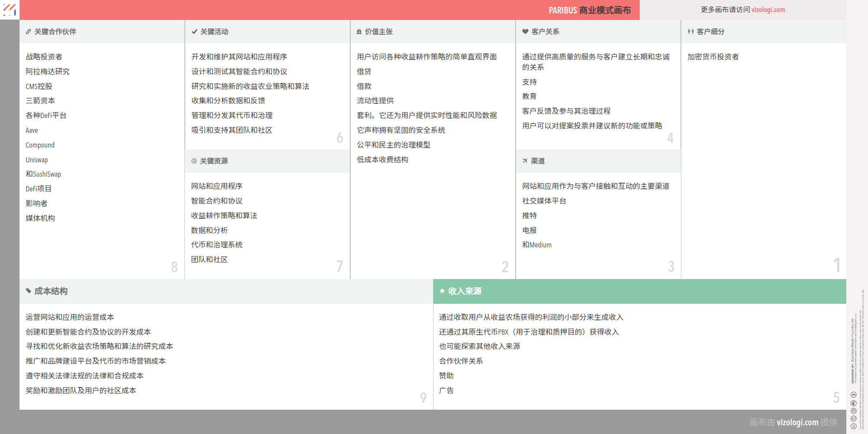Screen dimensions: 868x434
Task: Click the people icon beside 客户细分
Action: pyautogui.click(x=690, y=32)
